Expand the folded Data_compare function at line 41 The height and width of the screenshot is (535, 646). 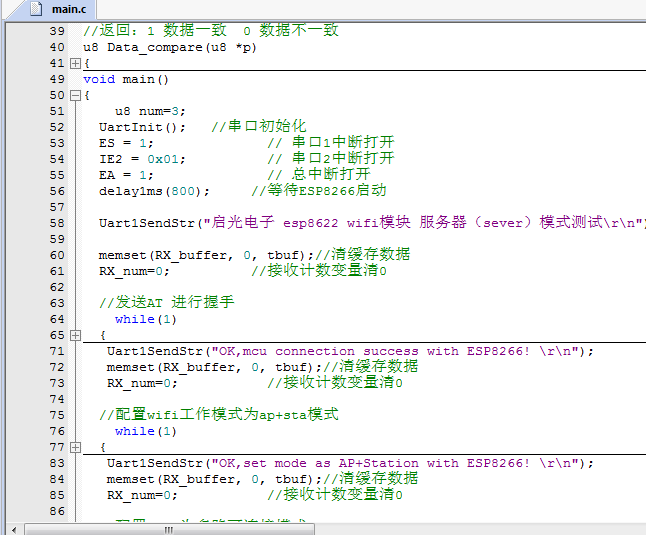pos(75,63)
